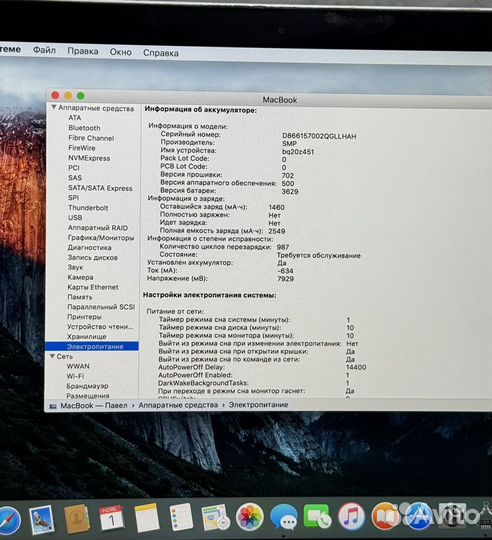Select SPI in the sidebar
Screen dimensions: 492x540
74,198
